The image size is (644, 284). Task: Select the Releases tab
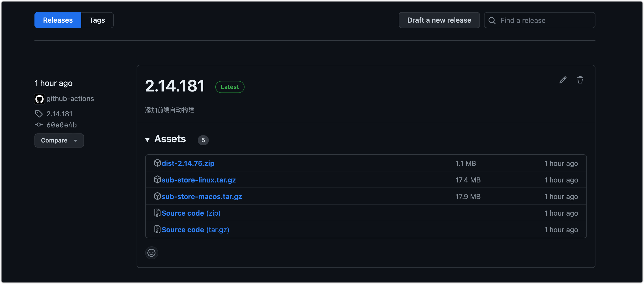click(x=58, y=20)
